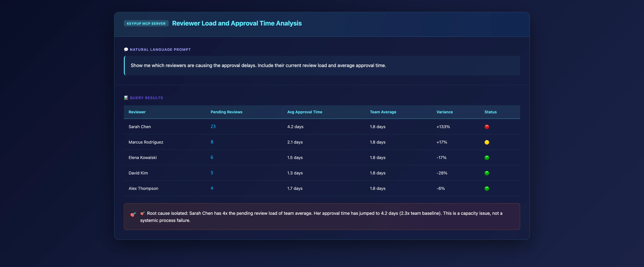Click the -6% variance value
The image size is (644, 267).
[x=440, y=188]
